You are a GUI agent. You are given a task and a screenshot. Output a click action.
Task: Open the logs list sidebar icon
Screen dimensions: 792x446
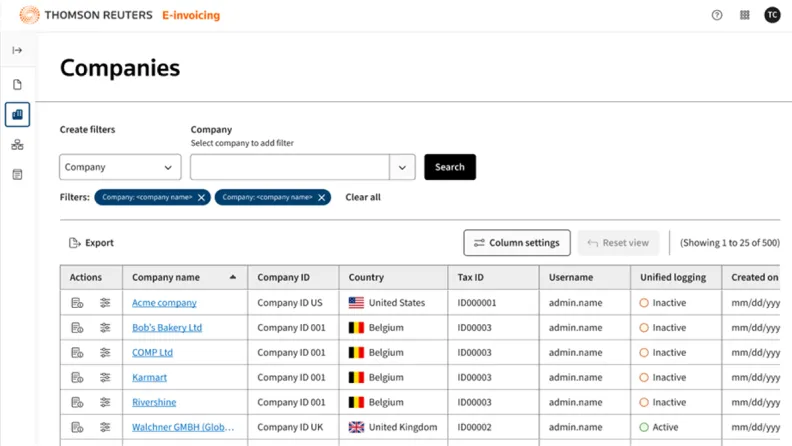point(17,175)
